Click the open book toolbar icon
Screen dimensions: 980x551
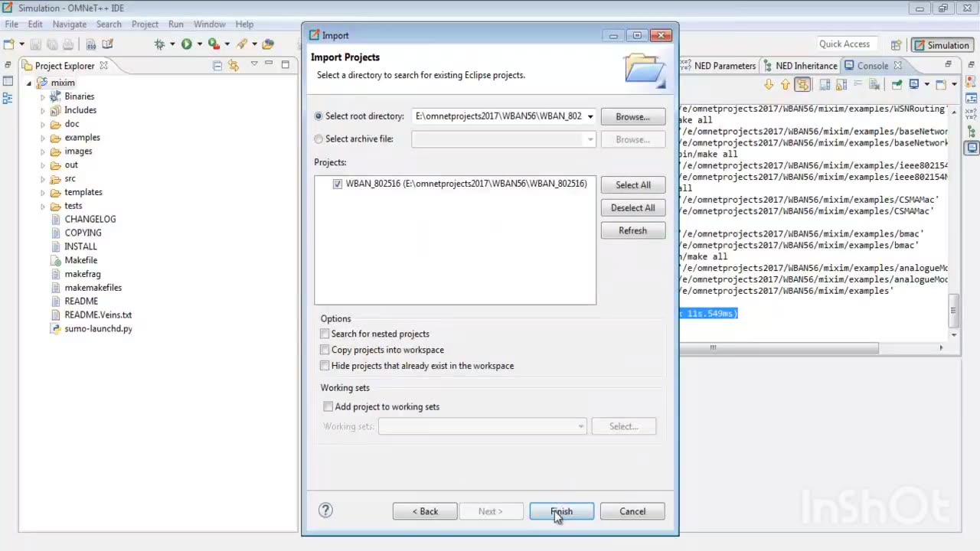107,44
